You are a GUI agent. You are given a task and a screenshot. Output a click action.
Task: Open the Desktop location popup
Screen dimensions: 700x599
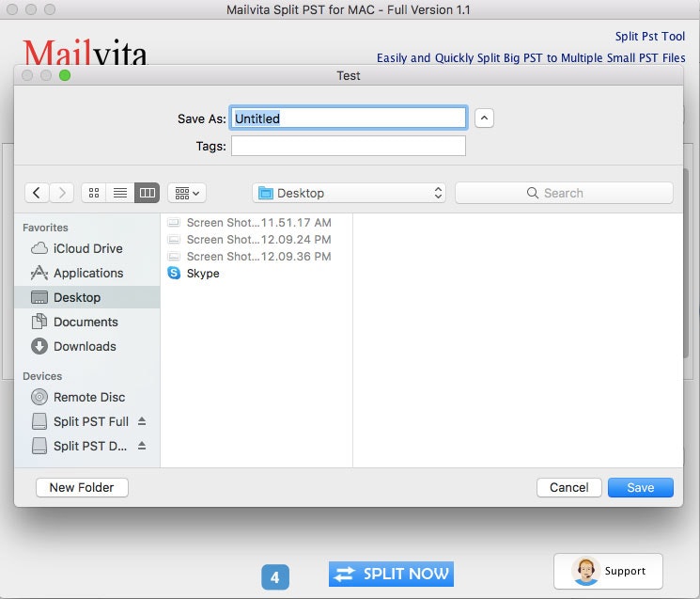(x=350, y=193)
